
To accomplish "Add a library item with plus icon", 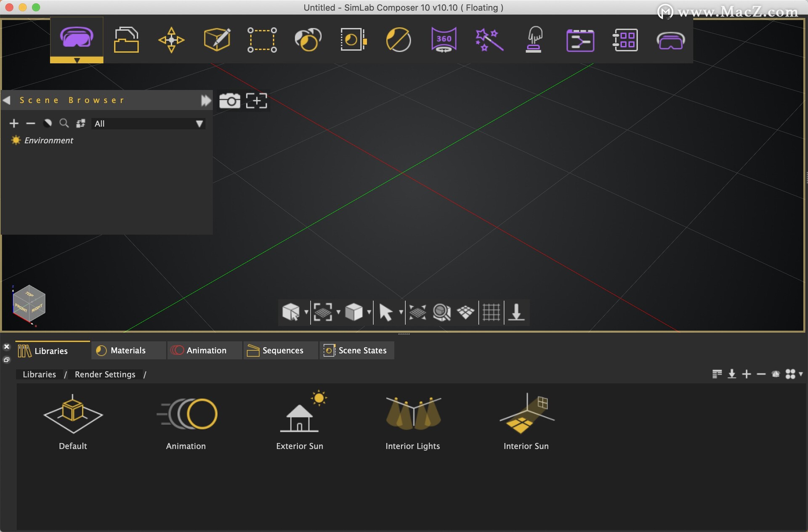I will (747, 374).
